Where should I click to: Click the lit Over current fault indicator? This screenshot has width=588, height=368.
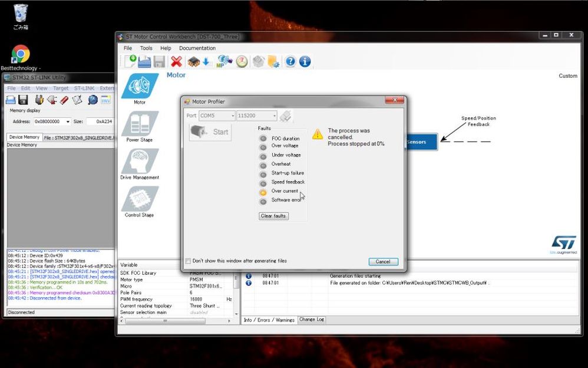tap(263, 193)
